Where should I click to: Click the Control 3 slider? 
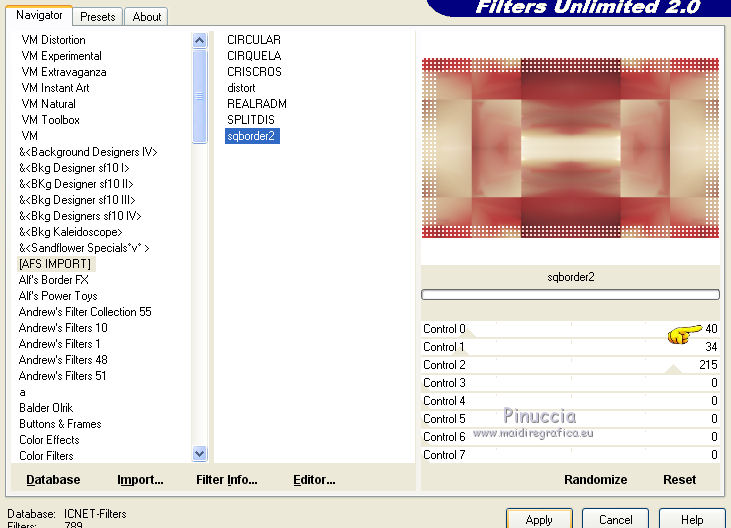point(570,383)
